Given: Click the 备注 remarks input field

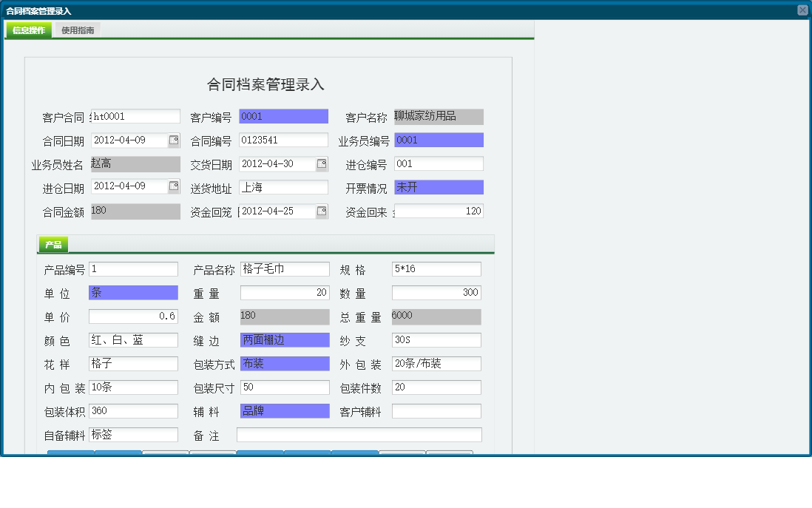Looking at the screenshot, I should tap(359, 434).
